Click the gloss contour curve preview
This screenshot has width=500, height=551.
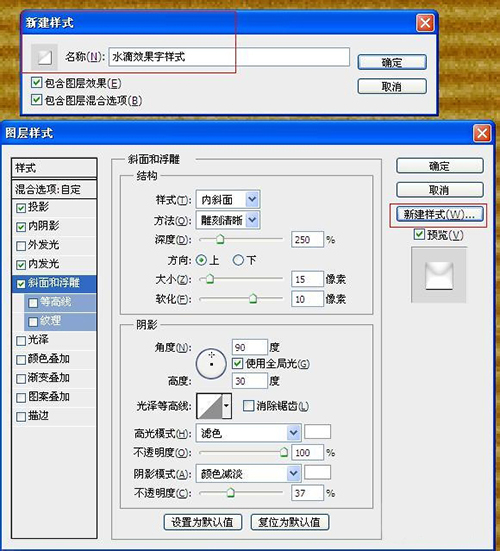pos(209,406)
